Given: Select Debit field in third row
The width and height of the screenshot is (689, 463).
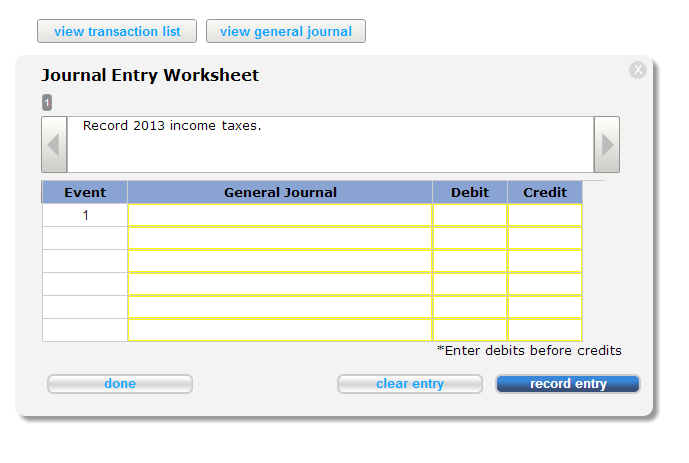Looking at the screenshot, I should [x=470, y=261].
